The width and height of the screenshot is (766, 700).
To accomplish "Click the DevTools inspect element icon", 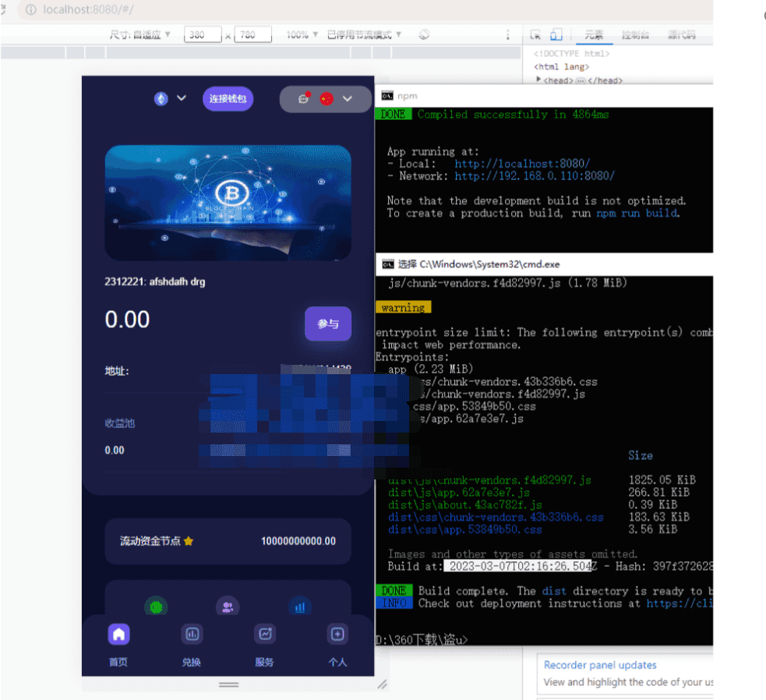I will (535, 34).
